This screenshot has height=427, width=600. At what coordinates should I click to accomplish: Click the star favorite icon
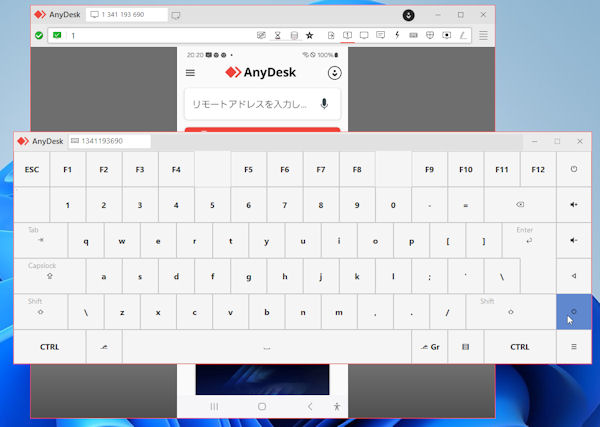309,35
